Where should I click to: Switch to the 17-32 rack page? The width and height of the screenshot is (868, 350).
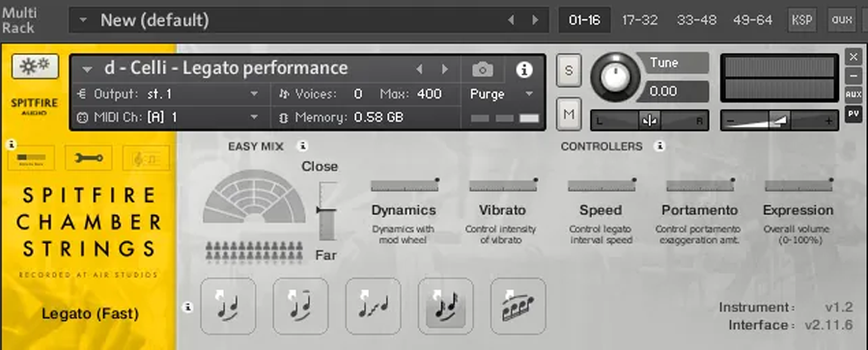[640, 20]
